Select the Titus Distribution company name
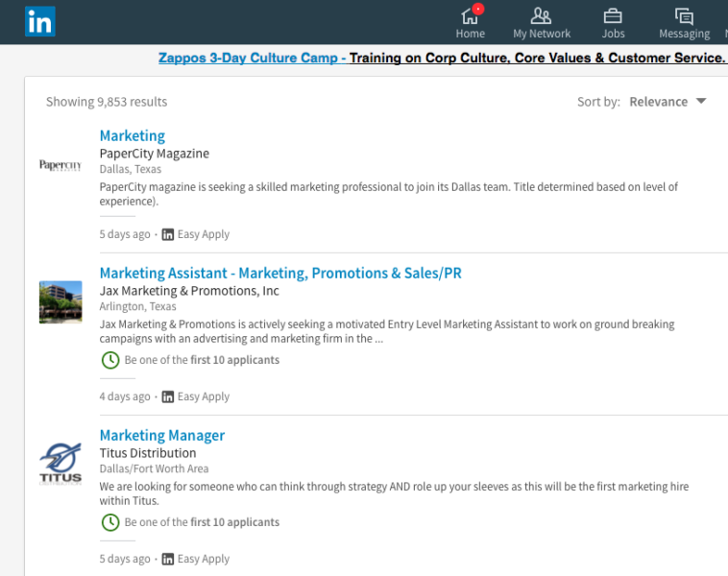 tap(148, 453)
